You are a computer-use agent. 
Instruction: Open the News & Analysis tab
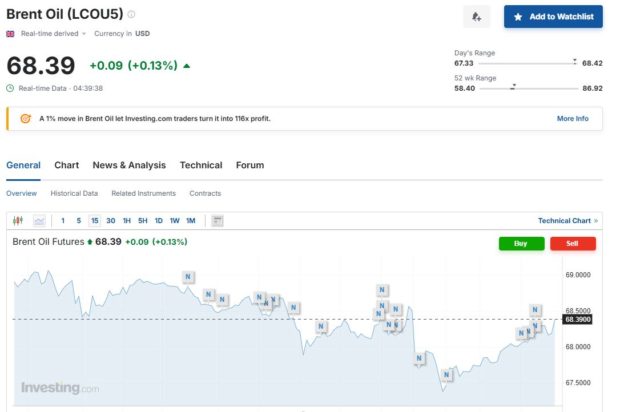129,165
